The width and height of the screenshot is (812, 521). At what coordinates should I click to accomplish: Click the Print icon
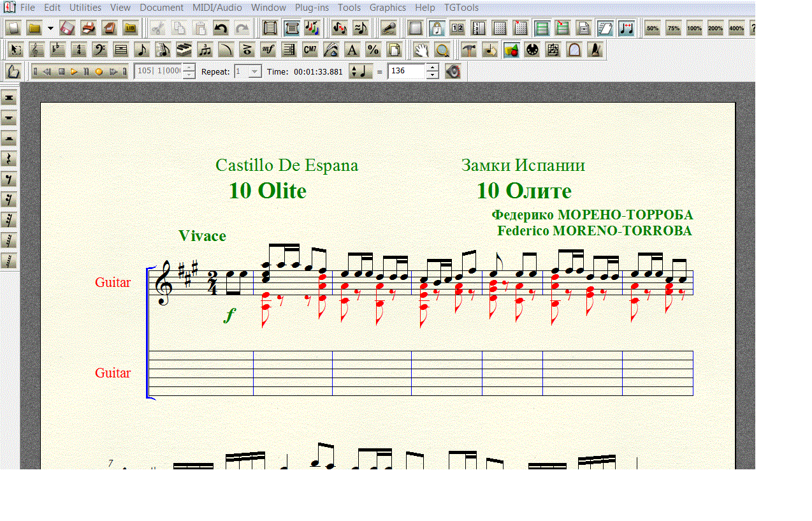(89, 28)
